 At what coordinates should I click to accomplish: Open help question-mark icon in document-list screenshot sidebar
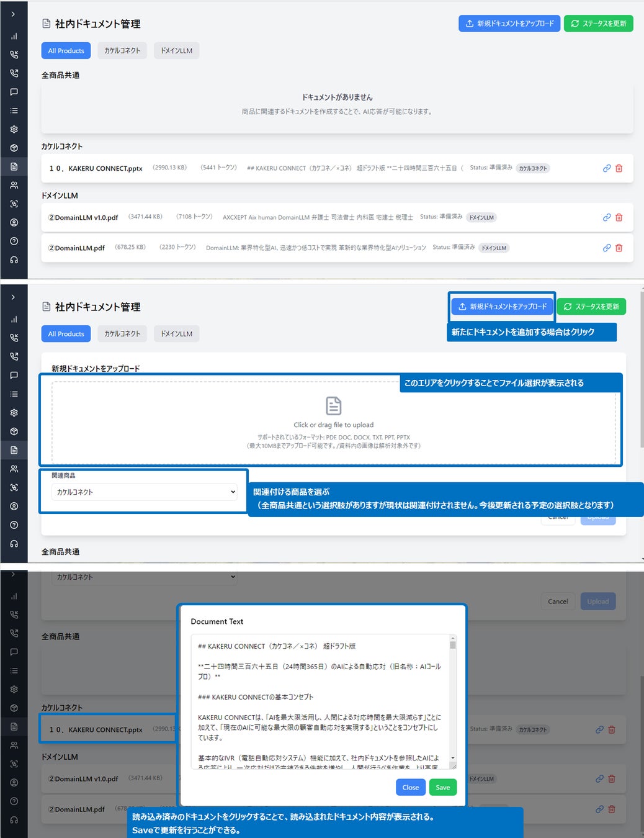point(14,241)
